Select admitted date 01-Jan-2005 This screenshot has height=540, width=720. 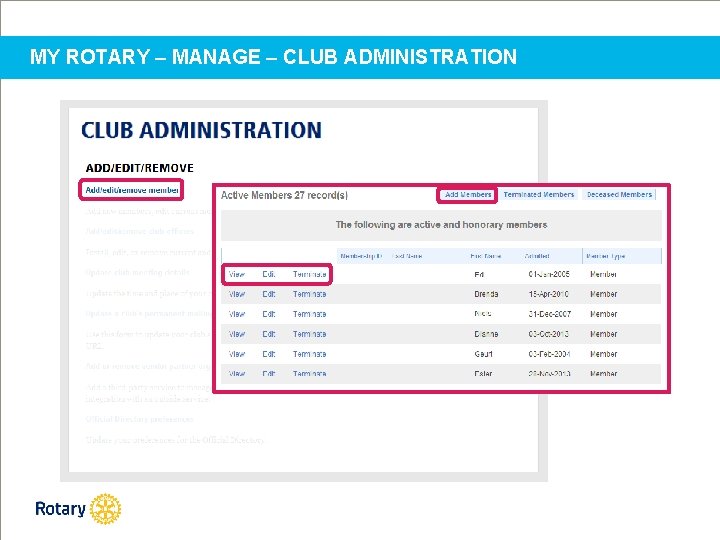[x=549, y=274]
